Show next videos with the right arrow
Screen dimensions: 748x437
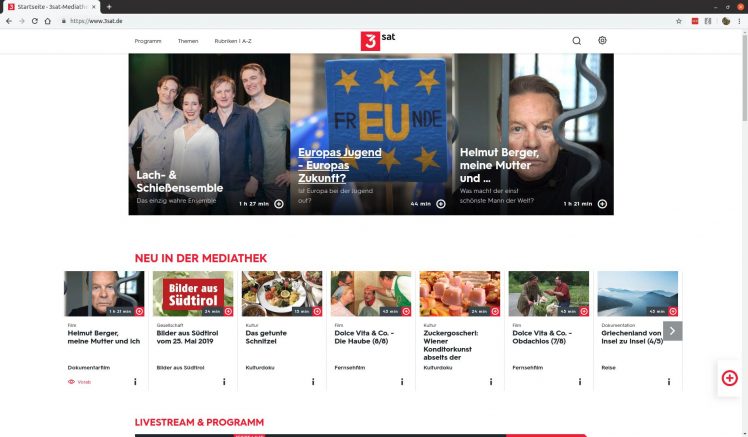pyautogui.click(x=673, y=330)
